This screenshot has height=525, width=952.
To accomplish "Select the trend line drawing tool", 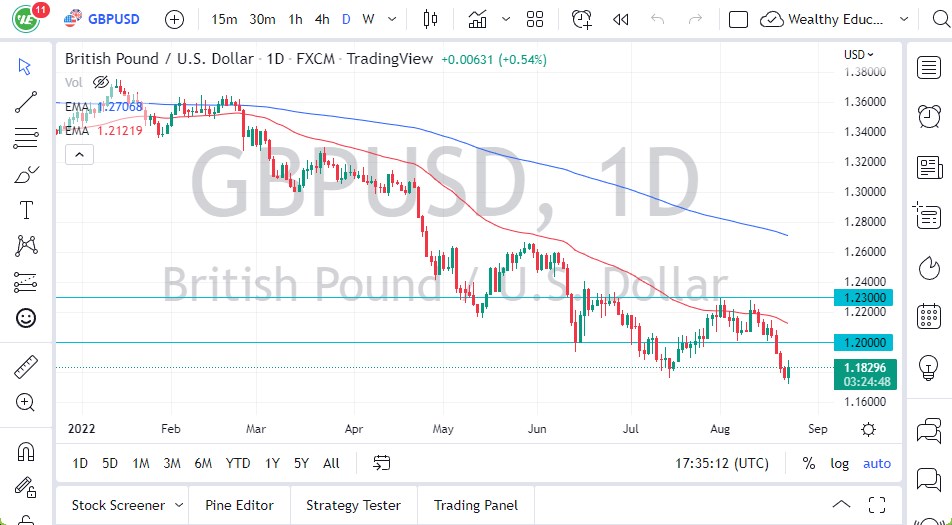I will tap(26, 102).
